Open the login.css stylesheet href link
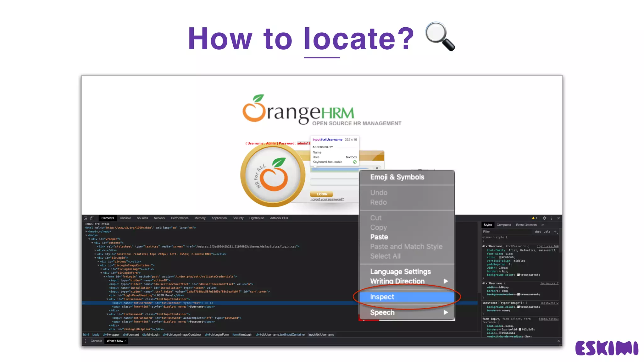 246,247
